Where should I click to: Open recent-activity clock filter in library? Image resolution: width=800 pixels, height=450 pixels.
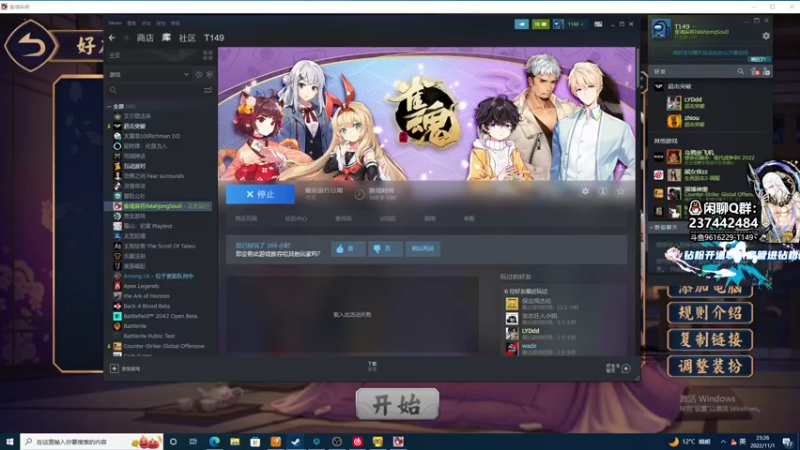198,74
